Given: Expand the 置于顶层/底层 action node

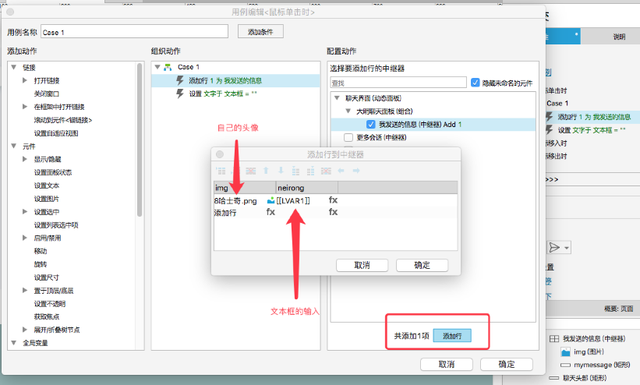Looking at the screenshot, I should [x=25, y=290].
